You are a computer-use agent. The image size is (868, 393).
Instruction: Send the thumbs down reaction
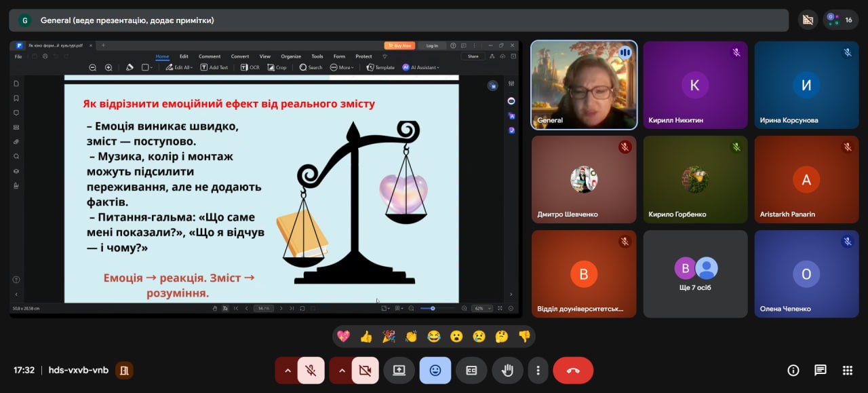524,336
